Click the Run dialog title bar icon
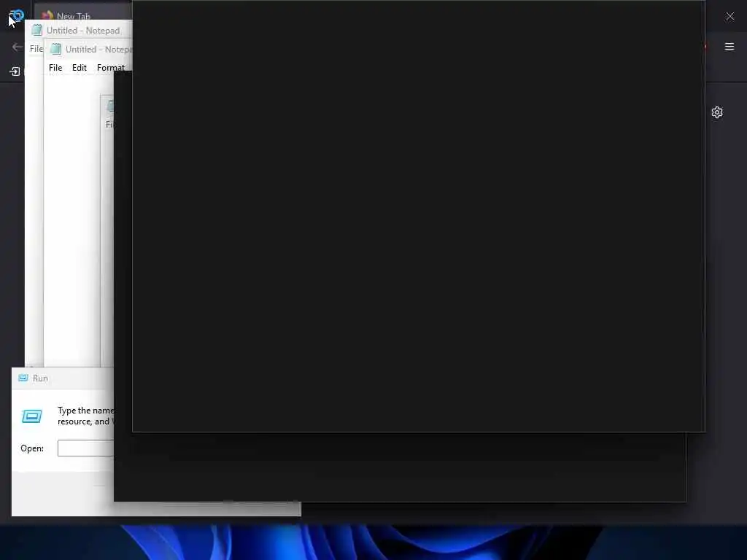The width and height of the screenshot is (747, 560). click(23, 378)
